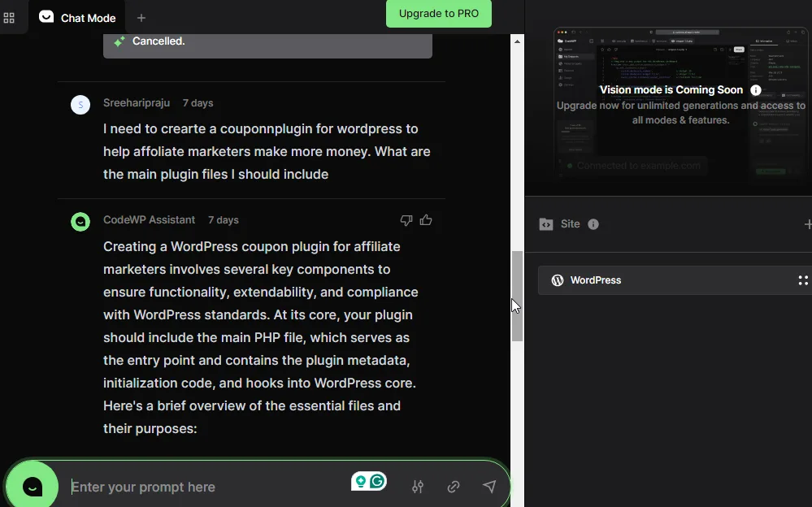This screenshot has width=812, height=507.
Task: Click '7 days' timestamp beside CodeWP Assistant
Action: coord(224,220)
